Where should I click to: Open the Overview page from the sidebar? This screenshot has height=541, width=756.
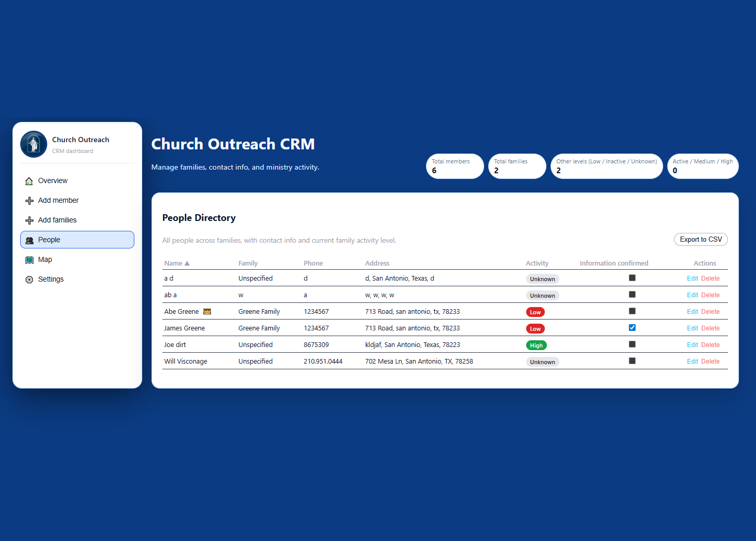(52, 181)
